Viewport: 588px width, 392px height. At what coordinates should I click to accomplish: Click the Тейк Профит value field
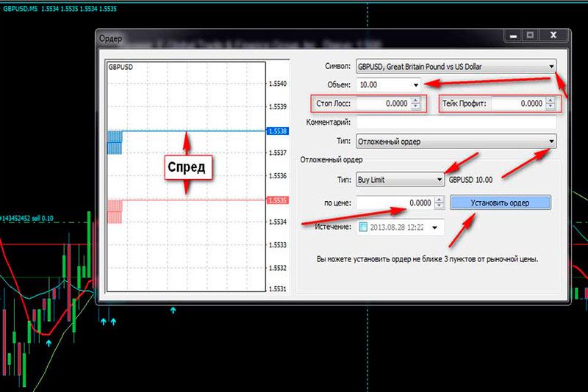[x=517, y=104]
